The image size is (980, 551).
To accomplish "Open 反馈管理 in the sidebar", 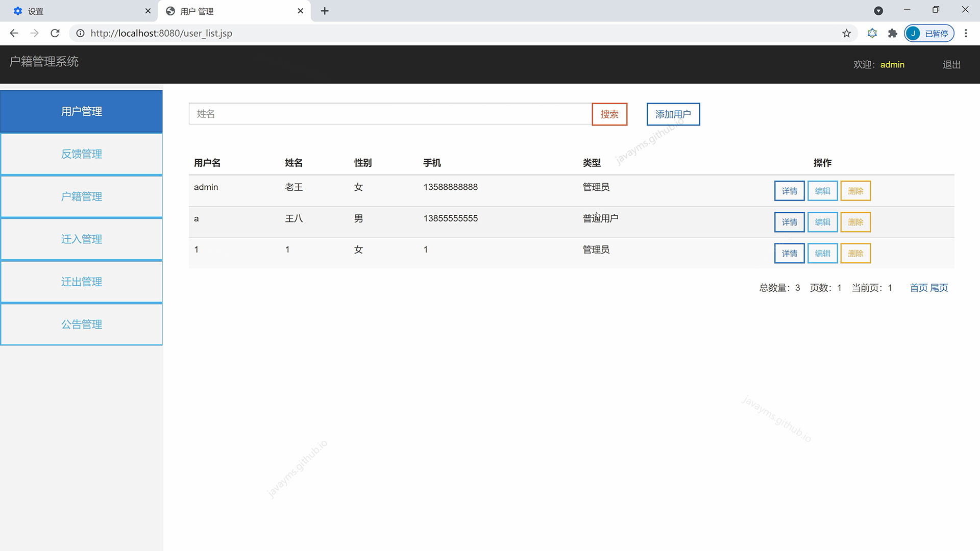I will [x=82, y=154].
